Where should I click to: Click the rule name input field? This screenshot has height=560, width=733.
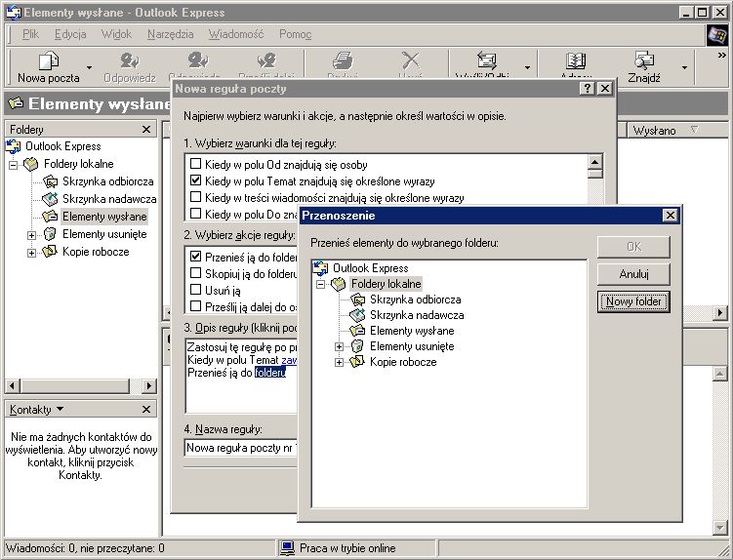[241, 448]
